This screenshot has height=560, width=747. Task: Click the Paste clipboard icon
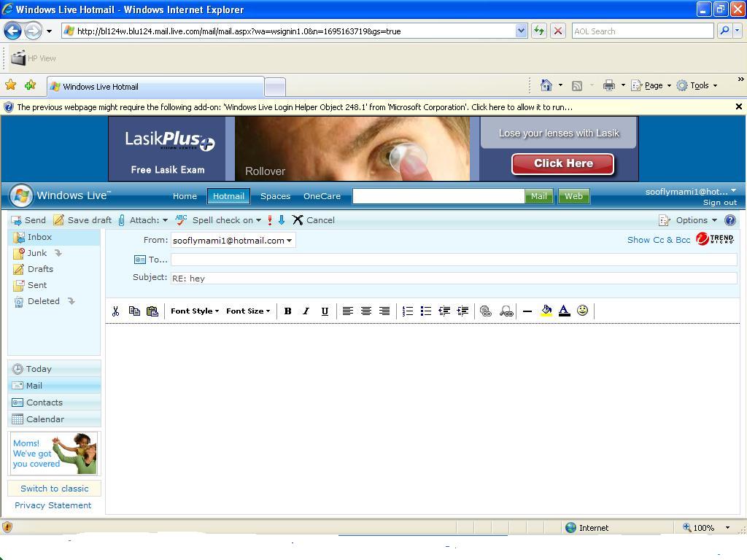(x=152, y=311)
